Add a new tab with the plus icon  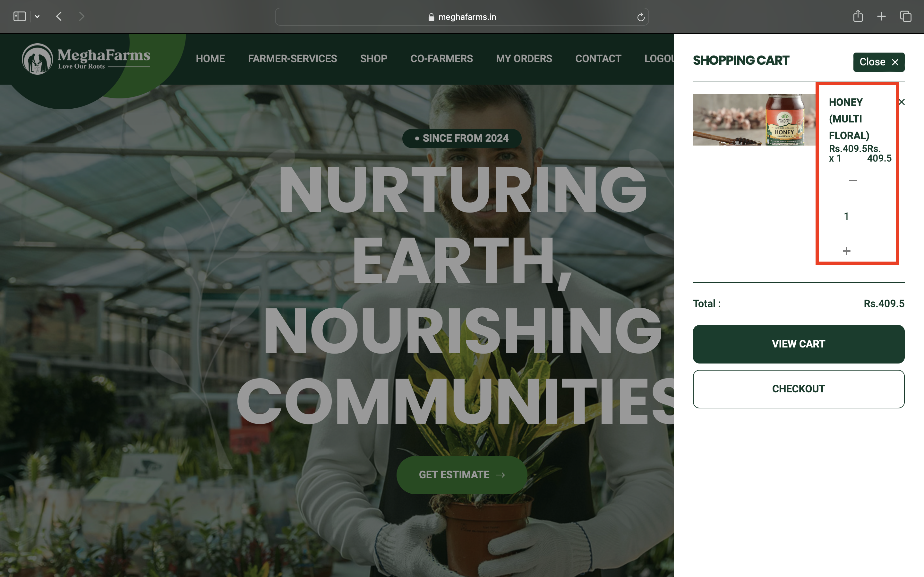point(881,16)
